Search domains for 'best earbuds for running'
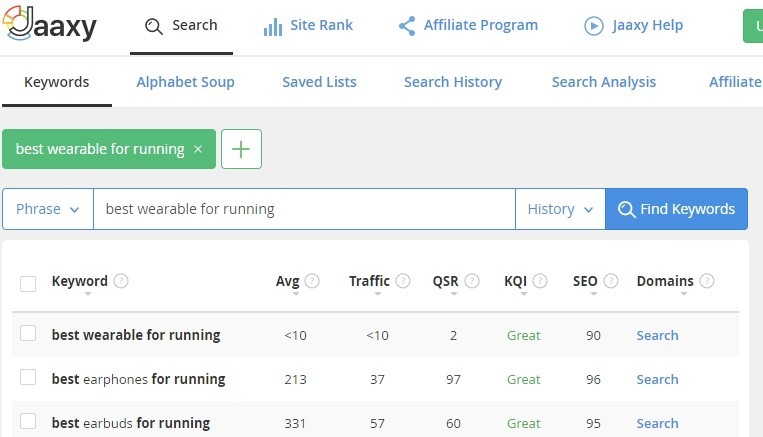 pos(657,423)
